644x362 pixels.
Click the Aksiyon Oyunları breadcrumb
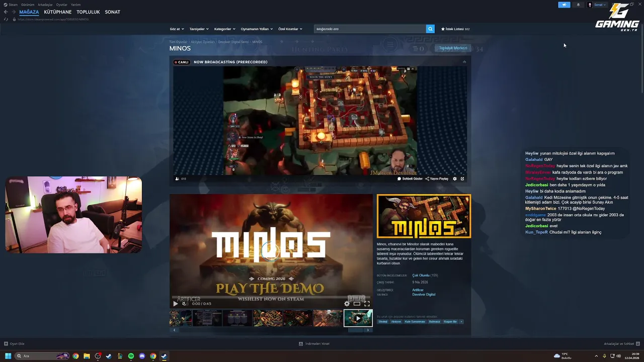click(203, 42)
